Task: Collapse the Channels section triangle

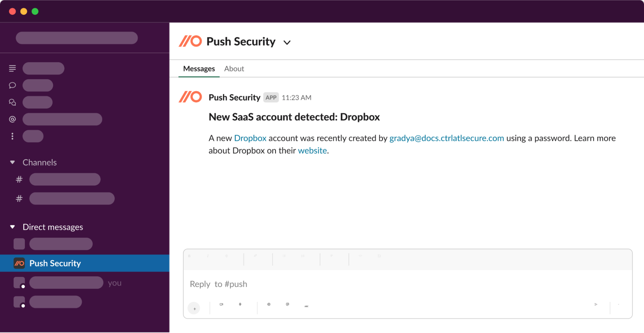Action: [x=13, y=162]
